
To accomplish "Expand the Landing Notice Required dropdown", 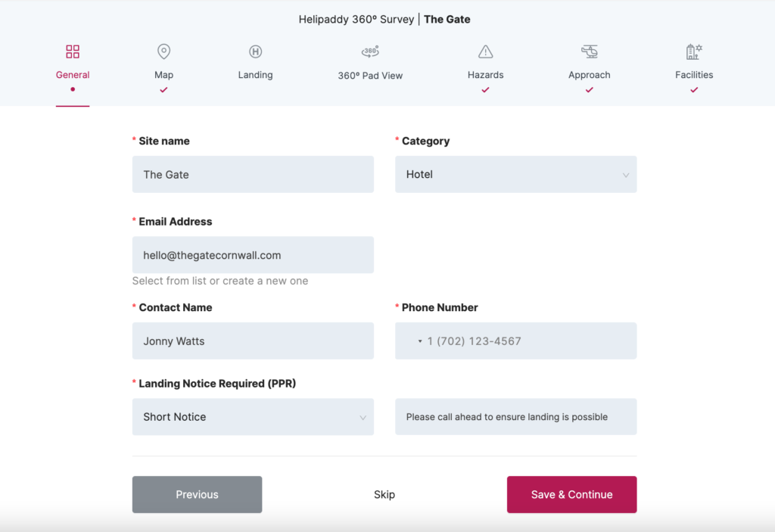I will pyautogui.click(x=253, y=417).
